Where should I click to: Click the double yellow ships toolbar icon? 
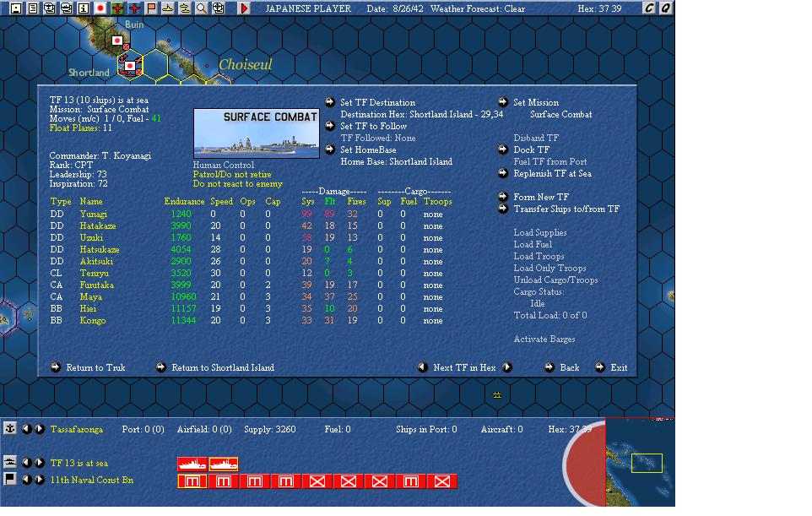184,8
